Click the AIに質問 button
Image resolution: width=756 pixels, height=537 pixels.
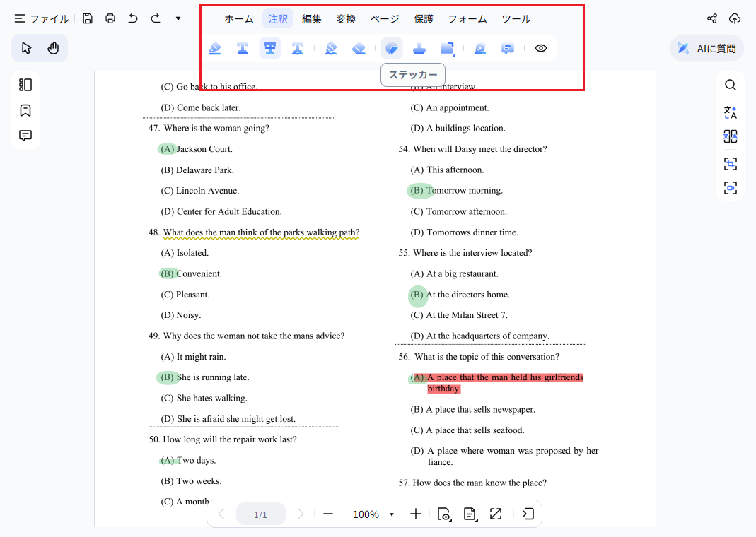[706, 48]
